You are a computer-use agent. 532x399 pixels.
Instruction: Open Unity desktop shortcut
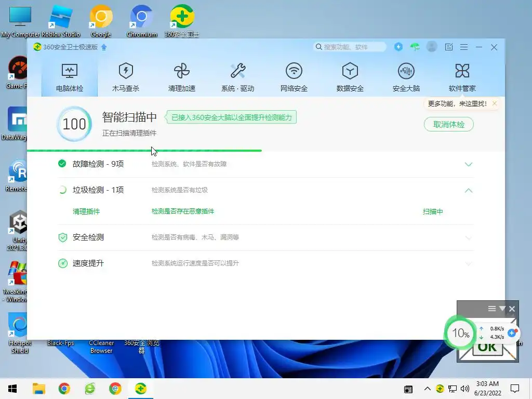click(x=17, y=231)
